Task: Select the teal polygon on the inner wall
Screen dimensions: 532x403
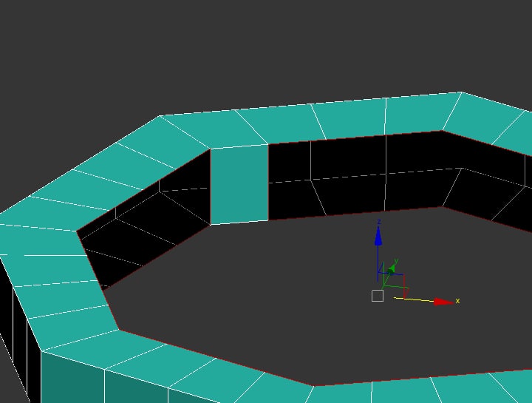Action: pos(239,185)
